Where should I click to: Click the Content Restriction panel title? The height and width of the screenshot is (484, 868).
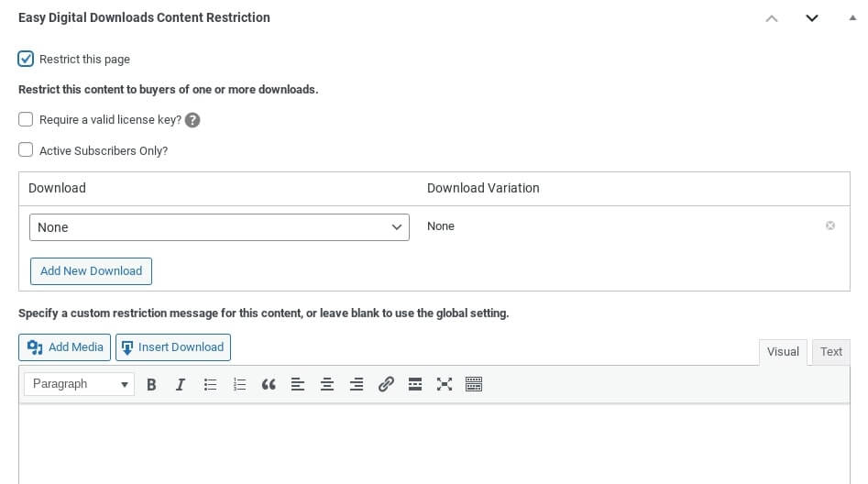(144, 17)
